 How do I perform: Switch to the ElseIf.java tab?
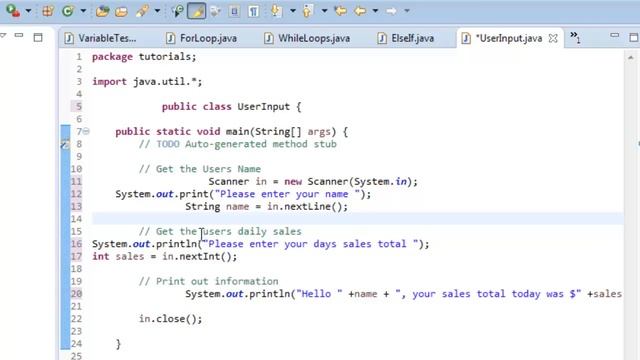pos(407,38)
